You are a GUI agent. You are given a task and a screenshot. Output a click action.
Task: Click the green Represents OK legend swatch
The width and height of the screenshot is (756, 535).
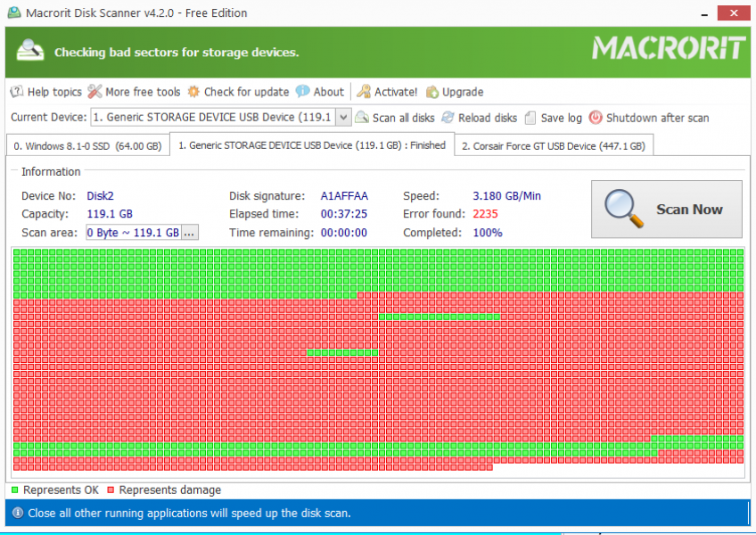[14, 490]
